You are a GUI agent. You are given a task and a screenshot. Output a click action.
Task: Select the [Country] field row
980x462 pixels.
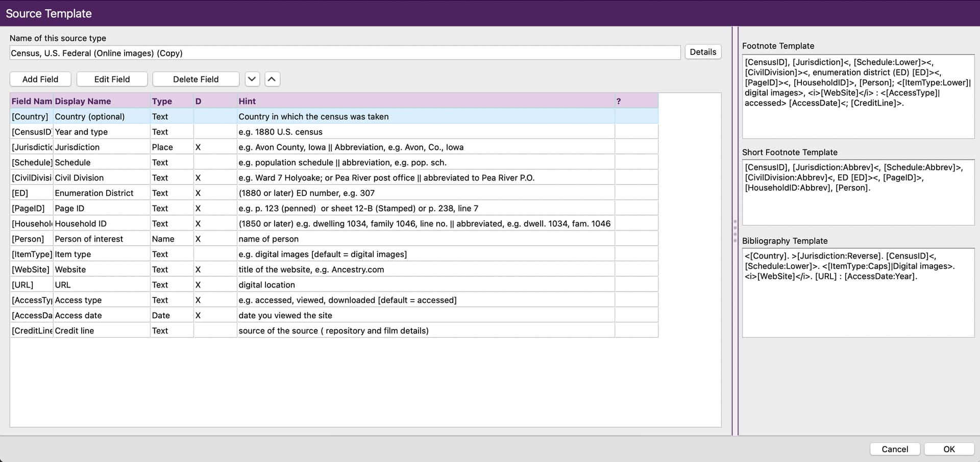pyautogui.click(x=334, y=116)
